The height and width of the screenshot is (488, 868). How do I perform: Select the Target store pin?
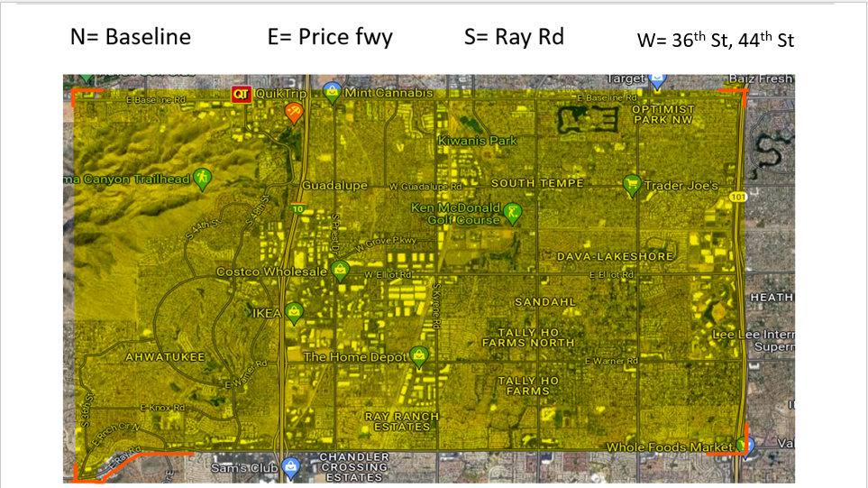tap(657, 80)
